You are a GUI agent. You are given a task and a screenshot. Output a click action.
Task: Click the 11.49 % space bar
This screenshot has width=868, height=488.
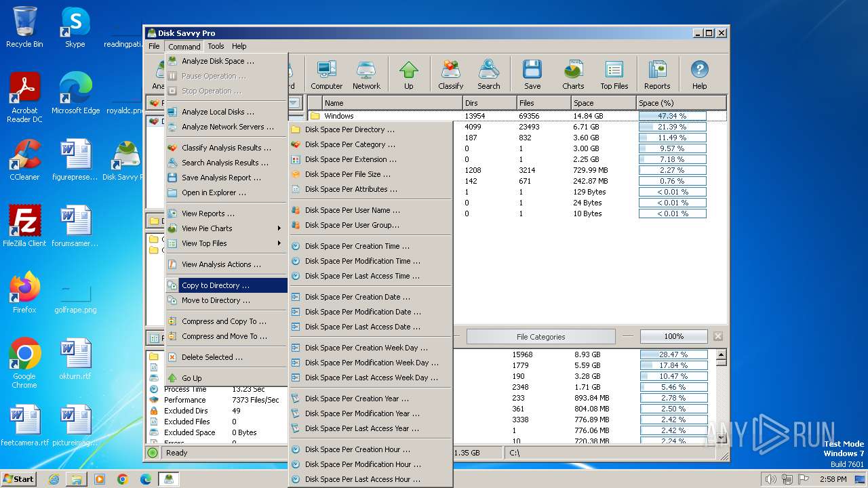(672, 138)
